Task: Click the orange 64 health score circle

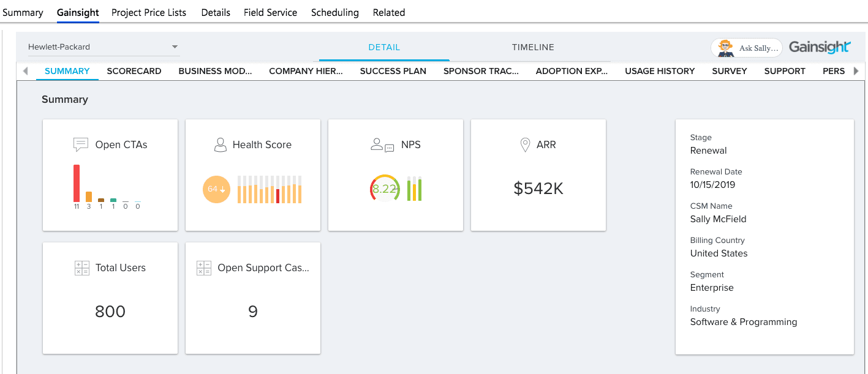Action: point(216,189)
